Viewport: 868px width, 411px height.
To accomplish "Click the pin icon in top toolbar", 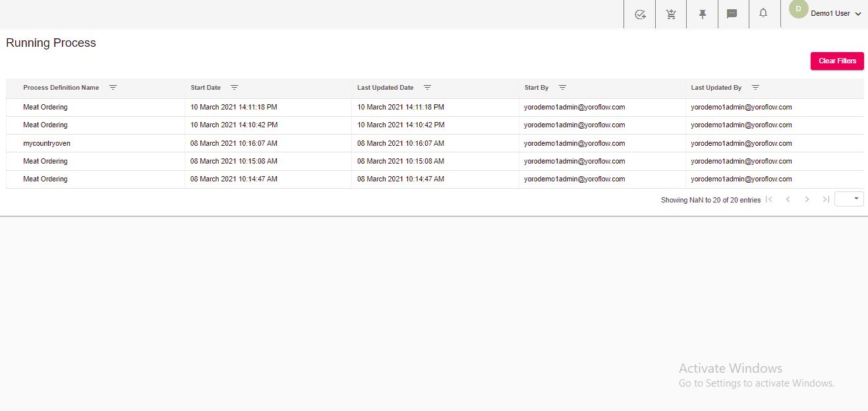I will coord(701,13).
